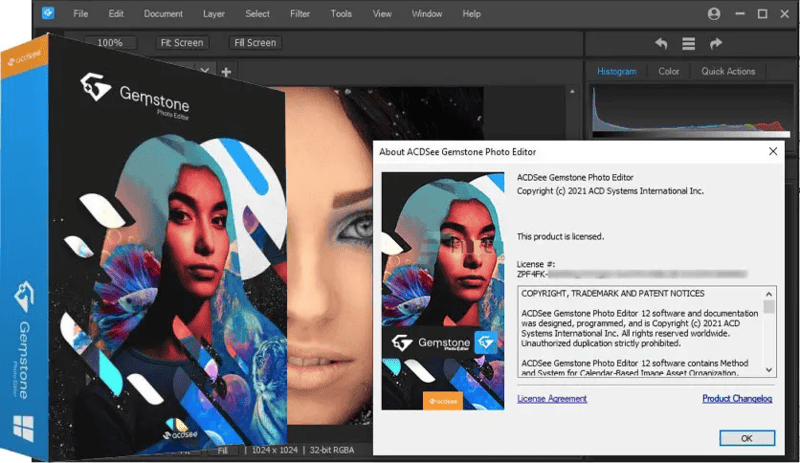Image resolution: width=800 pixels, height=463 pixels.
Task: Open the License Agreement link
Action: point(552,399)
